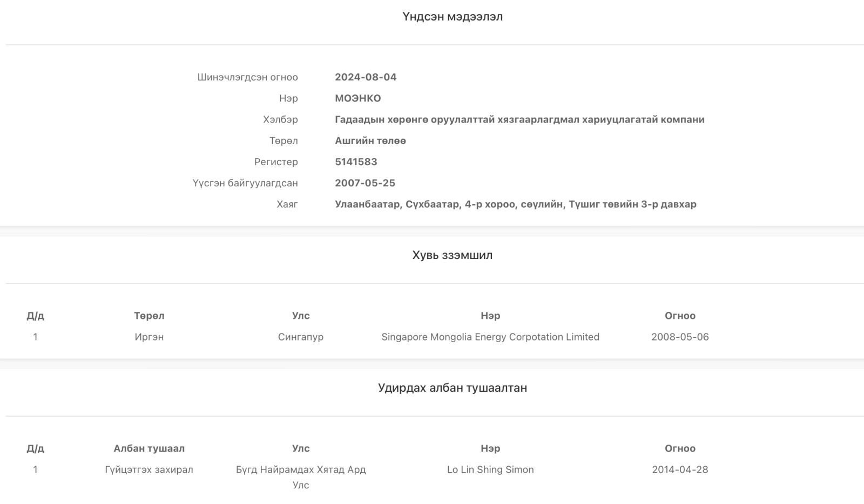Image resolution: width=864 pixels, height=504 pixels.
Task: Click the type value 'Ашгийн төлөө'
Action: [x=370, y=141]
